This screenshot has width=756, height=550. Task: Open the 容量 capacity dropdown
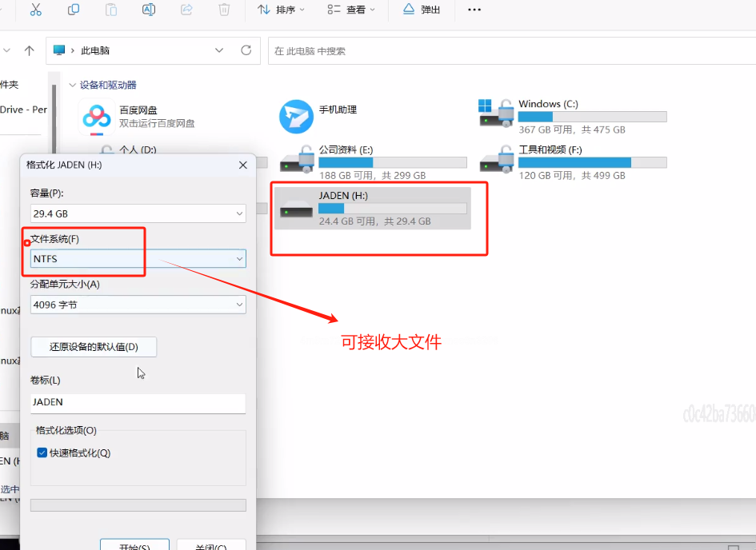click(138, 213)
